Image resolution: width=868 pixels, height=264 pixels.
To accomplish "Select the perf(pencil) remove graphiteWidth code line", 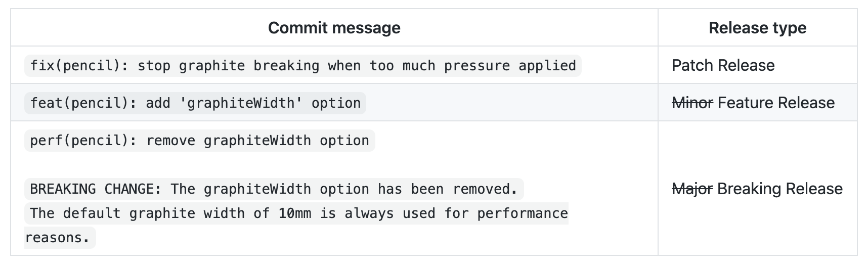I will 200,141.
